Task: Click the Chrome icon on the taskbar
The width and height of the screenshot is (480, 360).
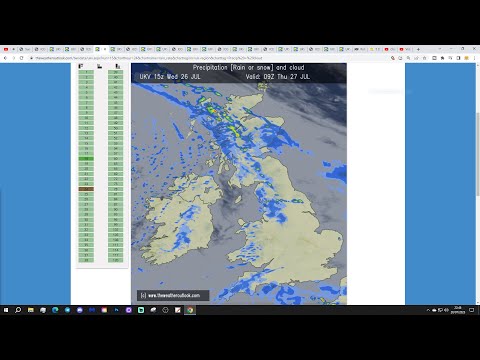Action: pos(190,310)
